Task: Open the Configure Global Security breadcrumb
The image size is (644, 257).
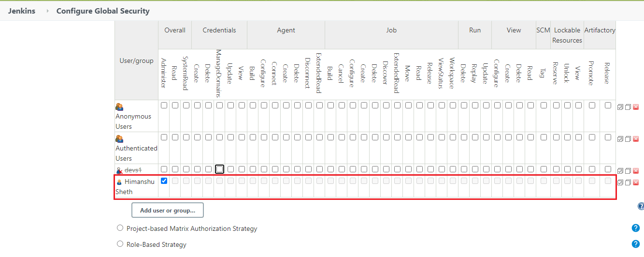Action: coord(103,11)
